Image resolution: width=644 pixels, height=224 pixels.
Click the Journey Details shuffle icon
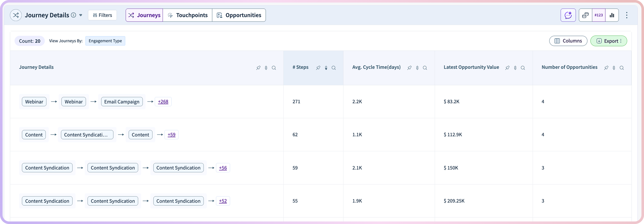click(16, 15)
